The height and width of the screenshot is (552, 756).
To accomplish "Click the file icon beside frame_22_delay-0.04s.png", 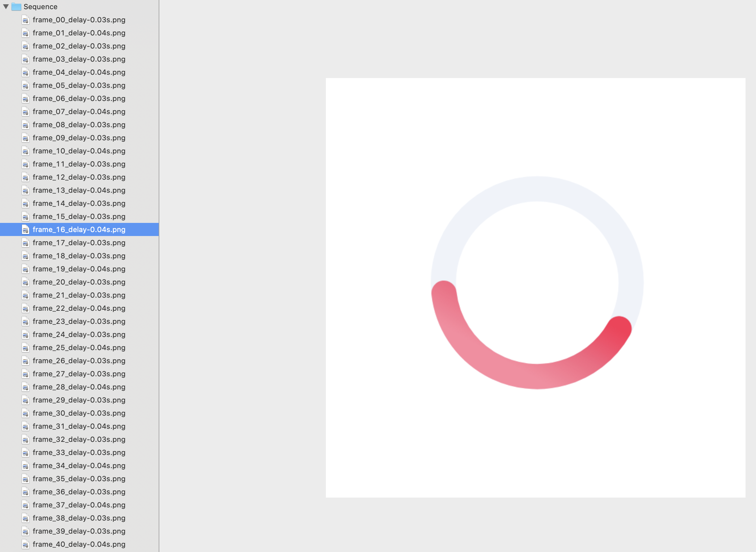I will (25, 308).
